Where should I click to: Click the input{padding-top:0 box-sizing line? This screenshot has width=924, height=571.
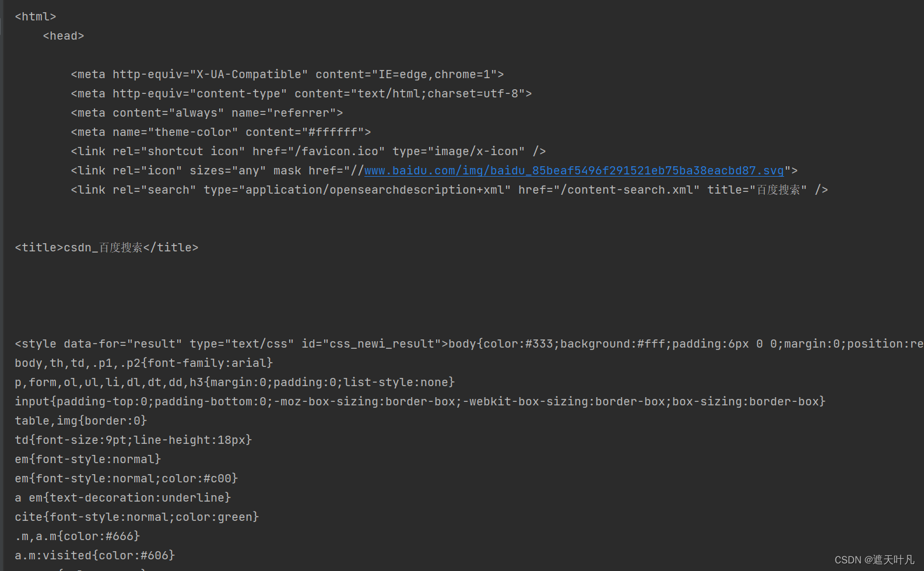click(x=420, y=401)
